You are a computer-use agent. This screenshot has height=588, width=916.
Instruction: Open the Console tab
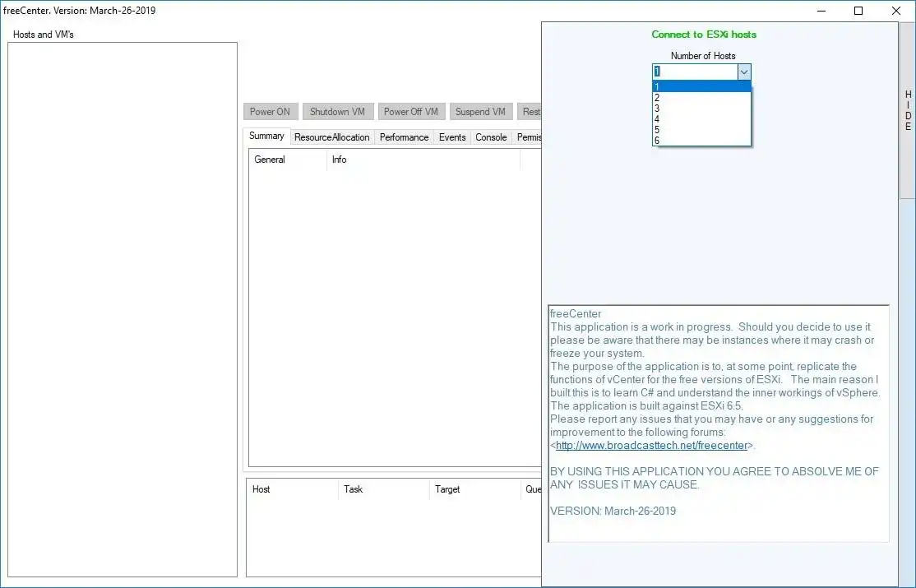point(491,137)
